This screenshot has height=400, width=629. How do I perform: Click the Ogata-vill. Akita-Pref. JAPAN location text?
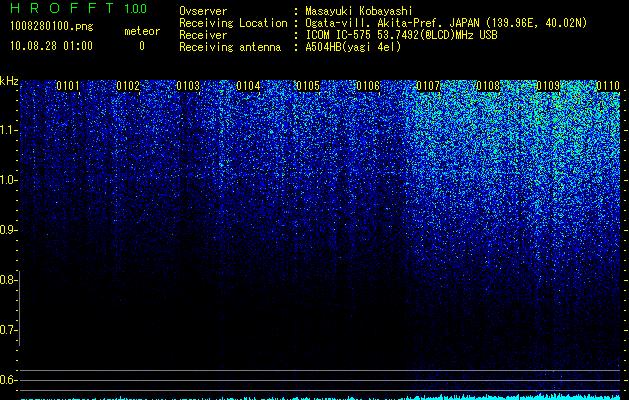[x=446, y=23]
